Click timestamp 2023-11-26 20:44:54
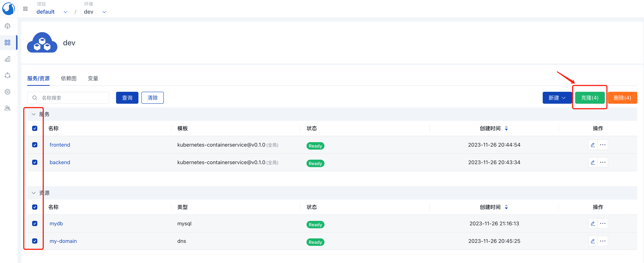Image resolution: width=644 pixels, height=263 pixels. tap(494, 145)
